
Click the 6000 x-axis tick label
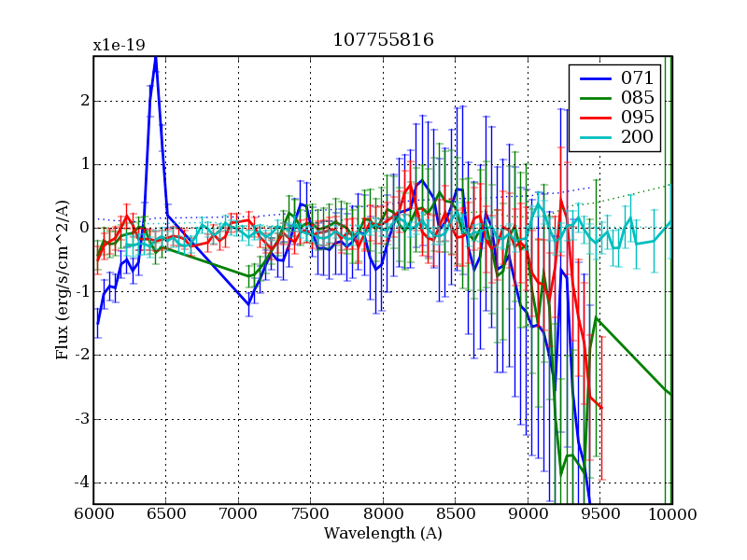[x=93, y=514]
